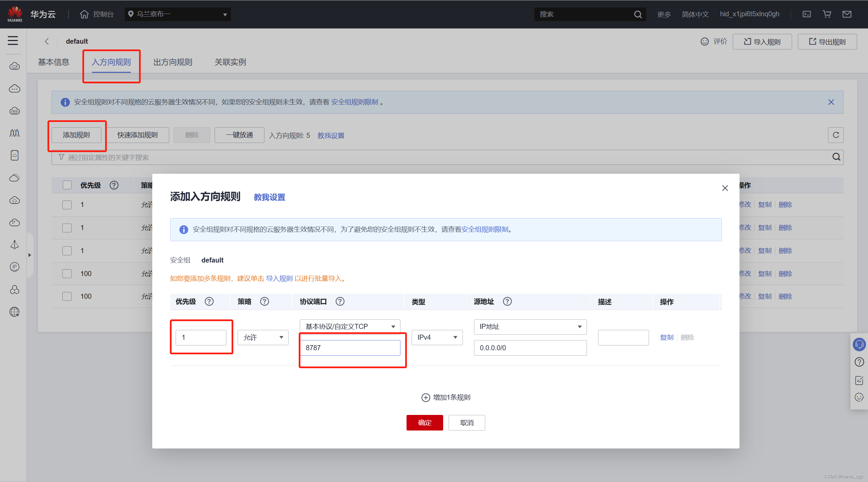Open 安全组规则限制 link in dialog notice
868x482 pixels.
click(485, 229)
